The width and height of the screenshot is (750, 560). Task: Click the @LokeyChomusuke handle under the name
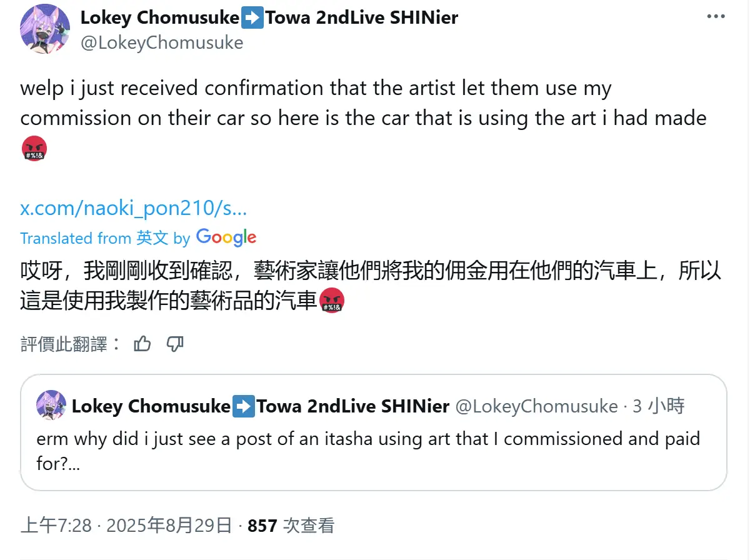point(162,42)
